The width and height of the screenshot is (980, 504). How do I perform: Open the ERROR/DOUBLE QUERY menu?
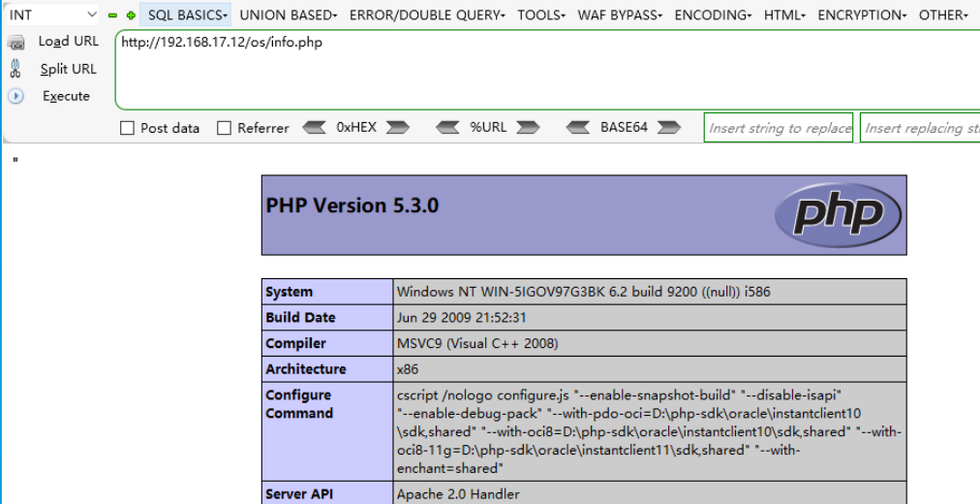pos(427,15)
